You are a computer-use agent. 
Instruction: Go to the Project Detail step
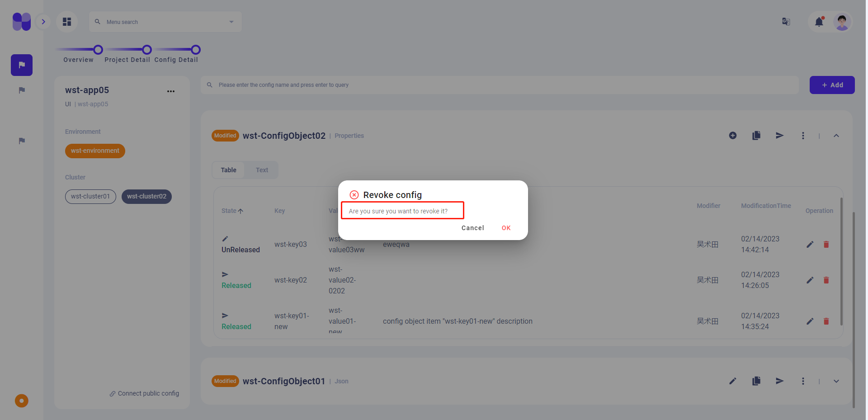[x=127, y=60]
